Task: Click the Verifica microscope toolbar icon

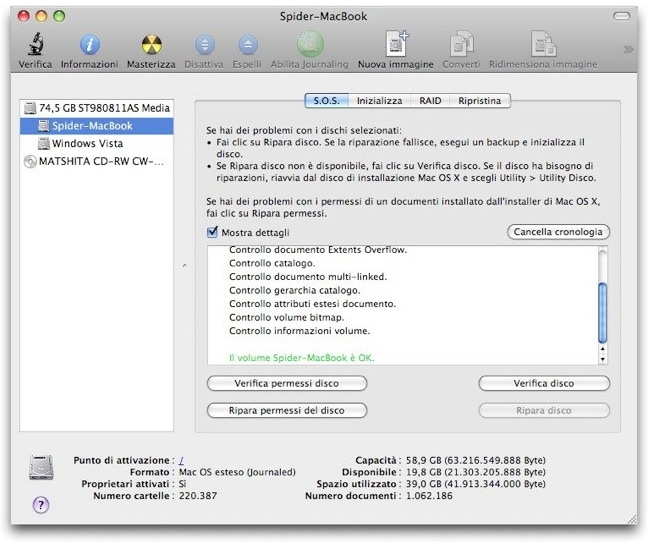Action: (36, 44)
